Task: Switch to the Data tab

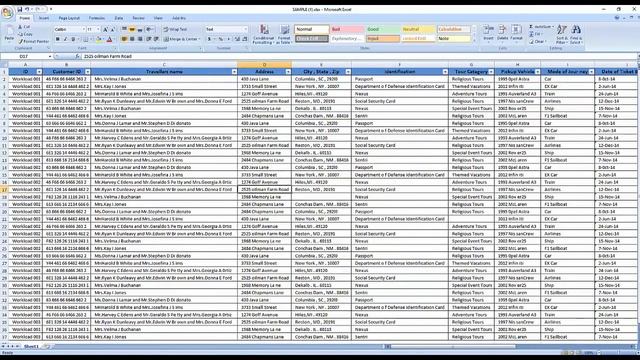Action: click(119, 18)
